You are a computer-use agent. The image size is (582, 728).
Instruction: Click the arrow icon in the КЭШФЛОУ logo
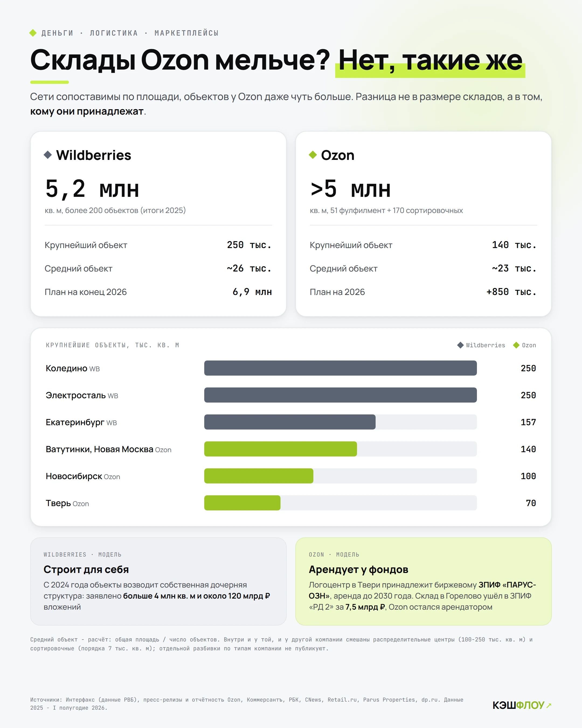click(549, 705)
